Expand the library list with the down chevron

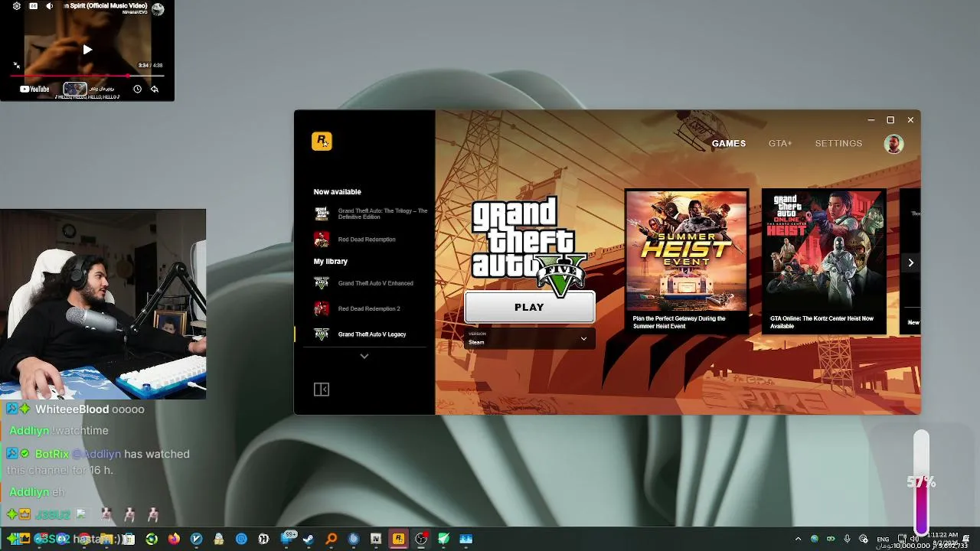(x=364, y=356)
